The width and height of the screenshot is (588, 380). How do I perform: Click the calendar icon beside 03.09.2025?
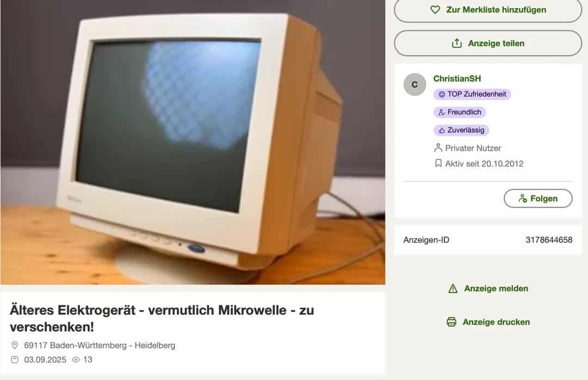(15, 359)
